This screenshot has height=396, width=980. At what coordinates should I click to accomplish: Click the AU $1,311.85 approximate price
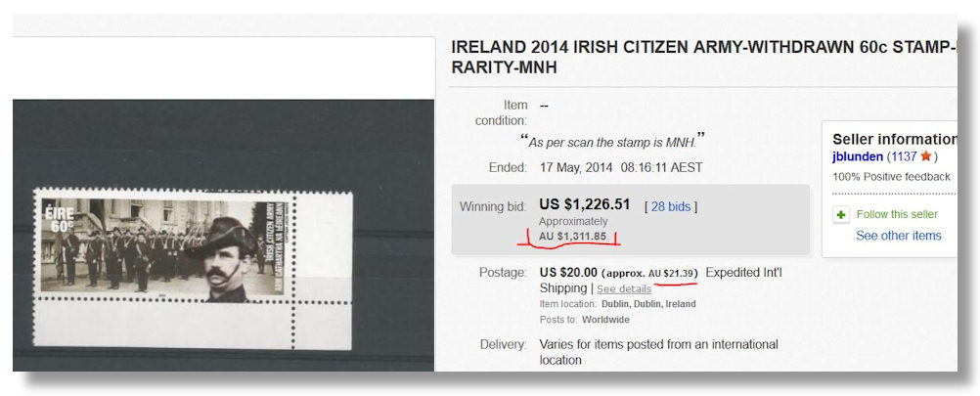(x=579, y=237)
